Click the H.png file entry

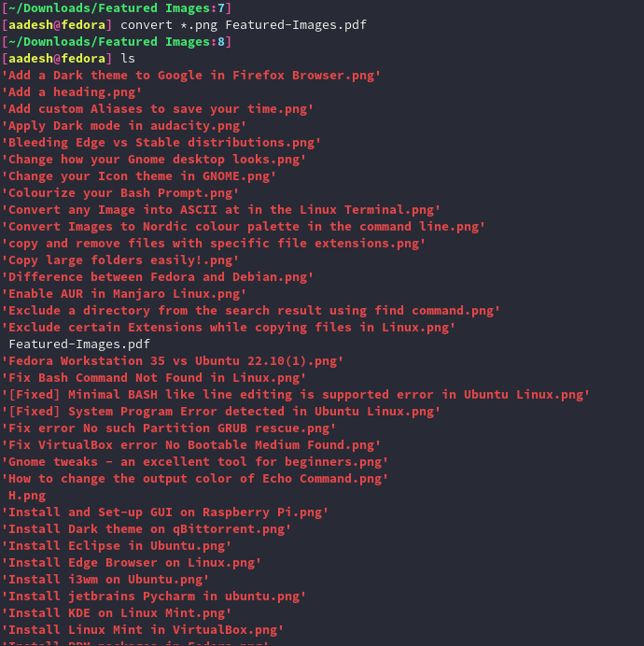point(27,495)
